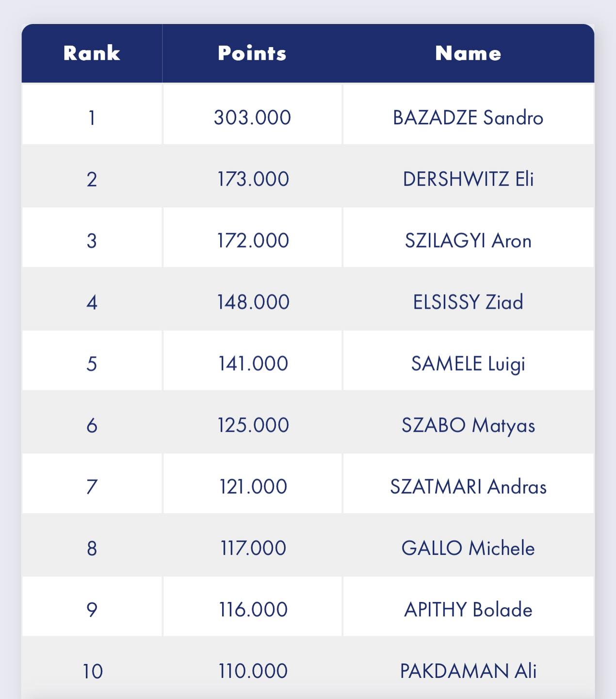Select the name DERSHWITZ Eli

tap(468, 179)
